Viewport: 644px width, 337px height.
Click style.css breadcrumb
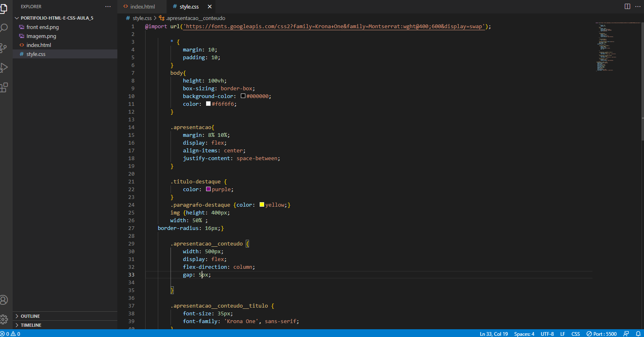pyautogui.click(x=142, y=18)
